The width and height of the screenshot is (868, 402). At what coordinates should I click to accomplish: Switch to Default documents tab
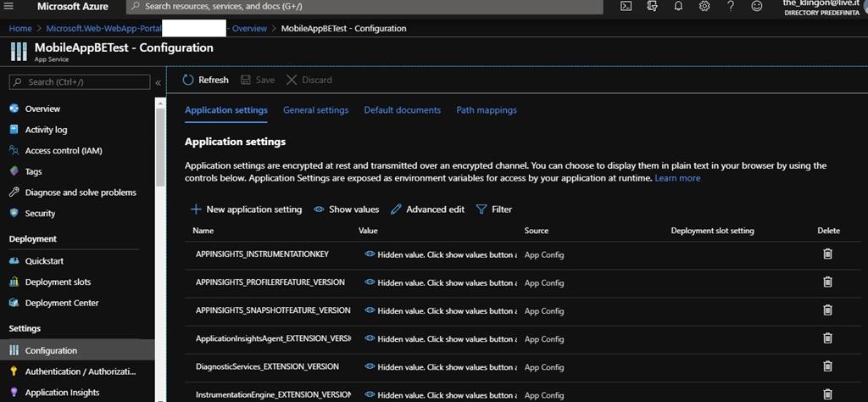point(403,109)
